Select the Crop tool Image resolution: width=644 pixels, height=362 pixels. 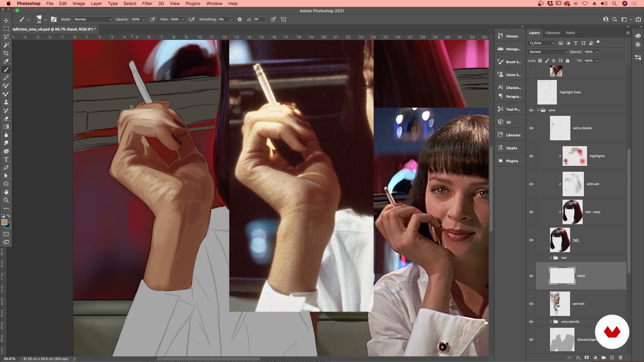point(6,53)
